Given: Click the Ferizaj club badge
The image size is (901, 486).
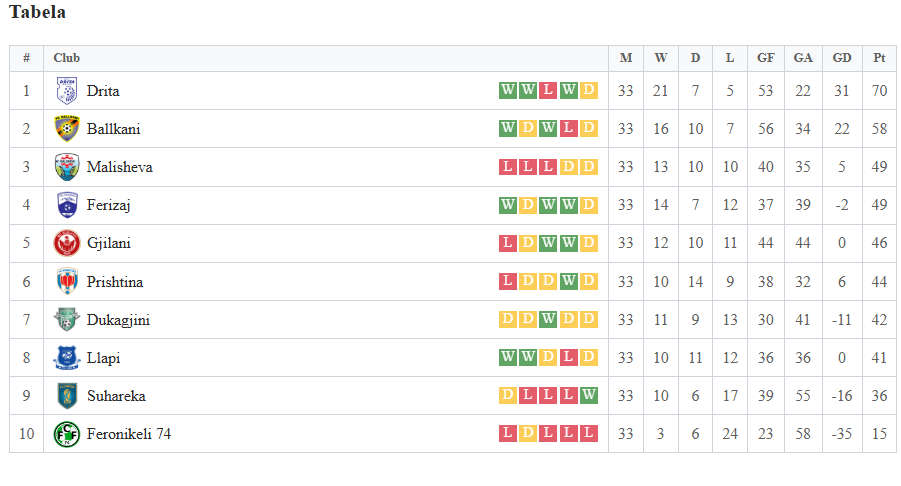Looking at the screenshot, I should pos(67,205).
